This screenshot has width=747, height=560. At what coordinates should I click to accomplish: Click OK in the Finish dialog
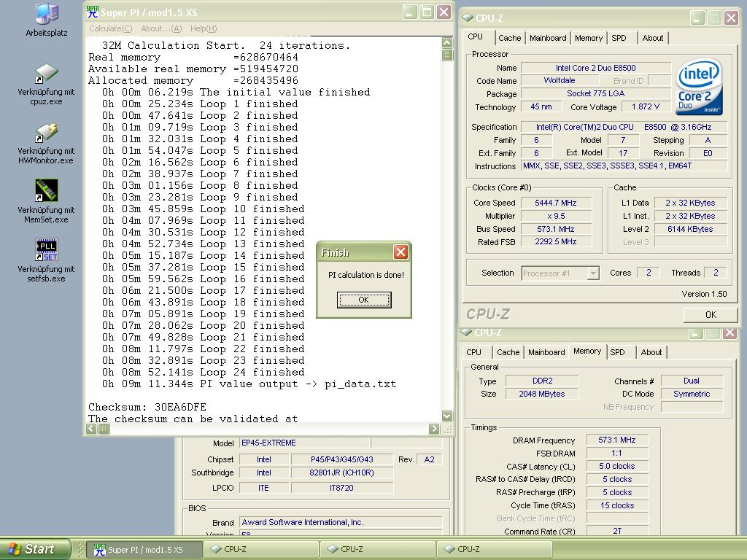(364, 300)
